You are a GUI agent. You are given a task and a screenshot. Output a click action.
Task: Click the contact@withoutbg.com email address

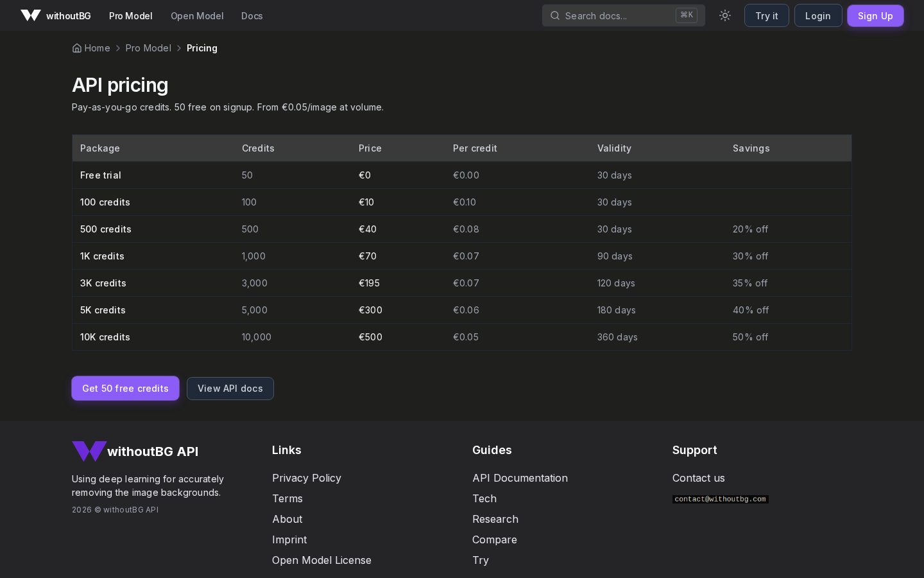[x=721, y=499]
